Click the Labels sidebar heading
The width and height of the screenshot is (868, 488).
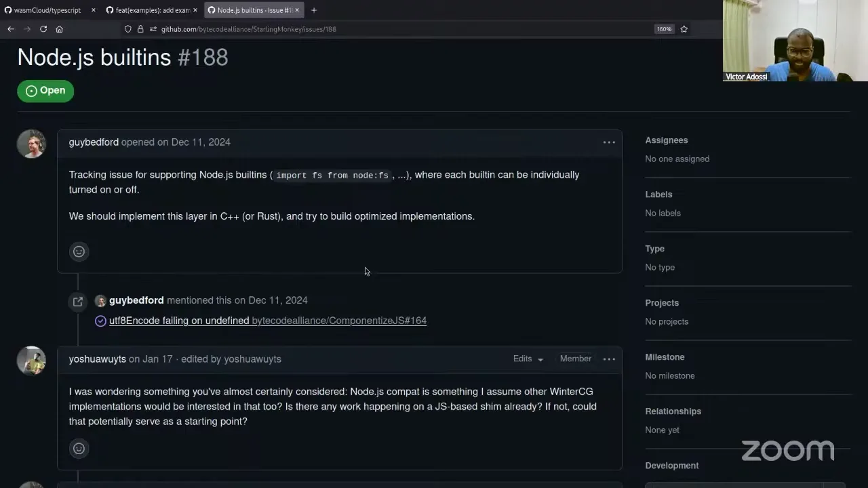coord(658,195)
